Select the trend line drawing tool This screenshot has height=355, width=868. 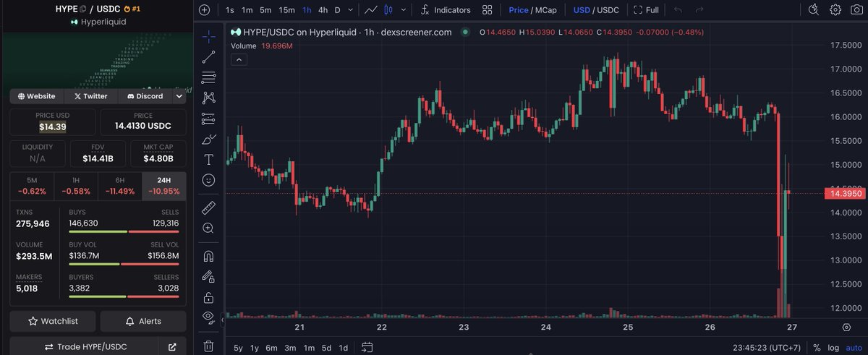208,56
